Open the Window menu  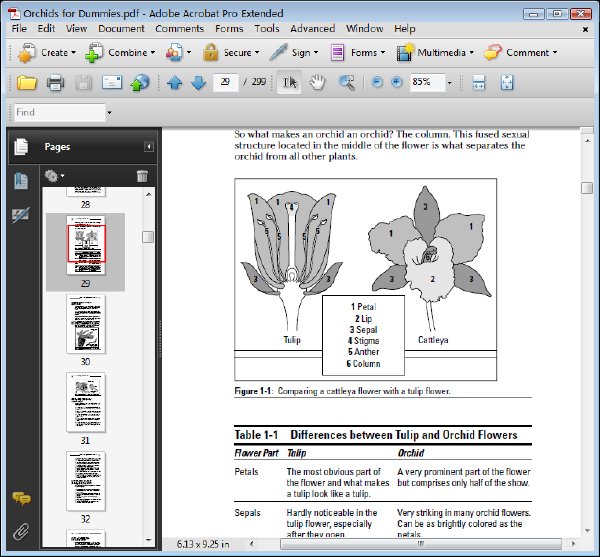[365, 29]
